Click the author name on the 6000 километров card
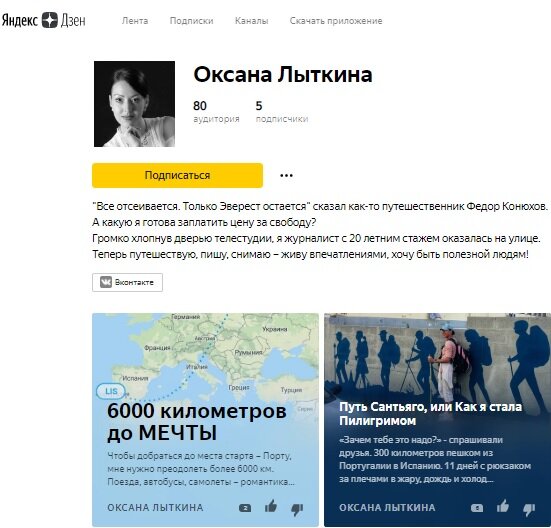The width and height of the screenshot is (551, 528). [x=155, y=508]
